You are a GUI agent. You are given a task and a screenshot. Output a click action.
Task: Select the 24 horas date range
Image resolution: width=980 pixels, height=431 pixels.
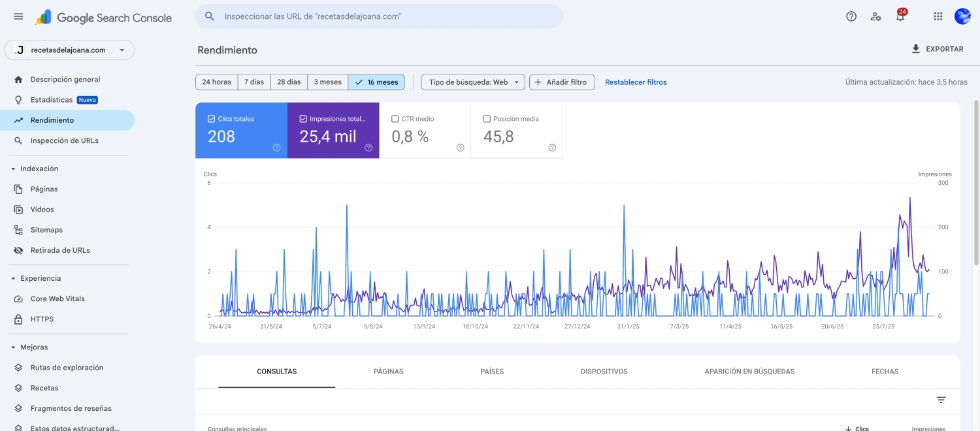(216, 82)
